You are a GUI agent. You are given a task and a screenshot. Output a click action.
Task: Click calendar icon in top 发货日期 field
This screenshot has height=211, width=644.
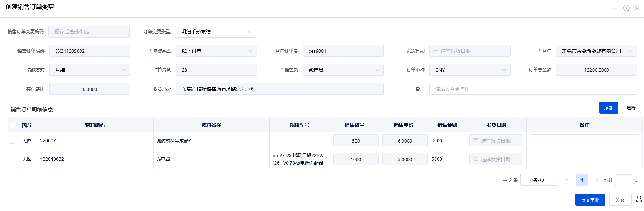pyautogui.click(x=436, y=51)
